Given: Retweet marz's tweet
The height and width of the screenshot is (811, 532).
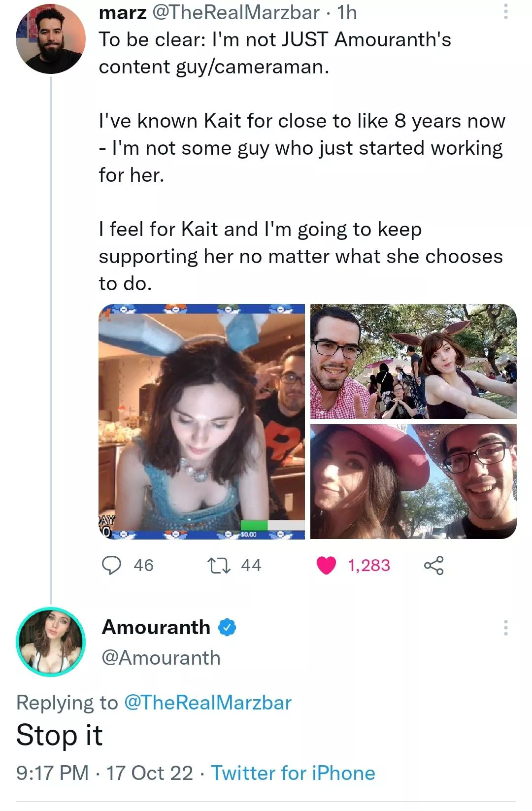Looking at the screenshot, I should [219, 565].
